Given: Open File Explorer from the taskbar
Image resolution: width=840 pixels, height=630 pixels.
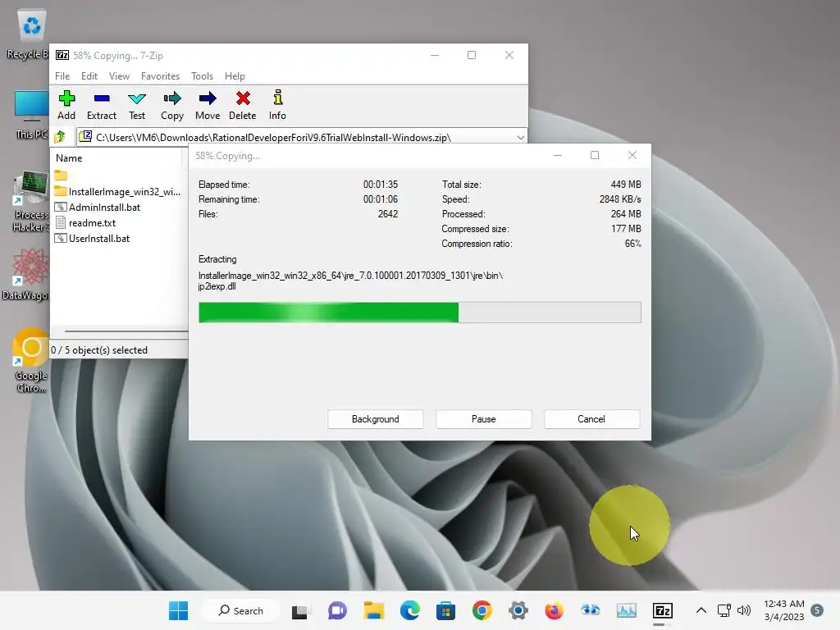Looking at the screenshot, I should pos(373,610).
